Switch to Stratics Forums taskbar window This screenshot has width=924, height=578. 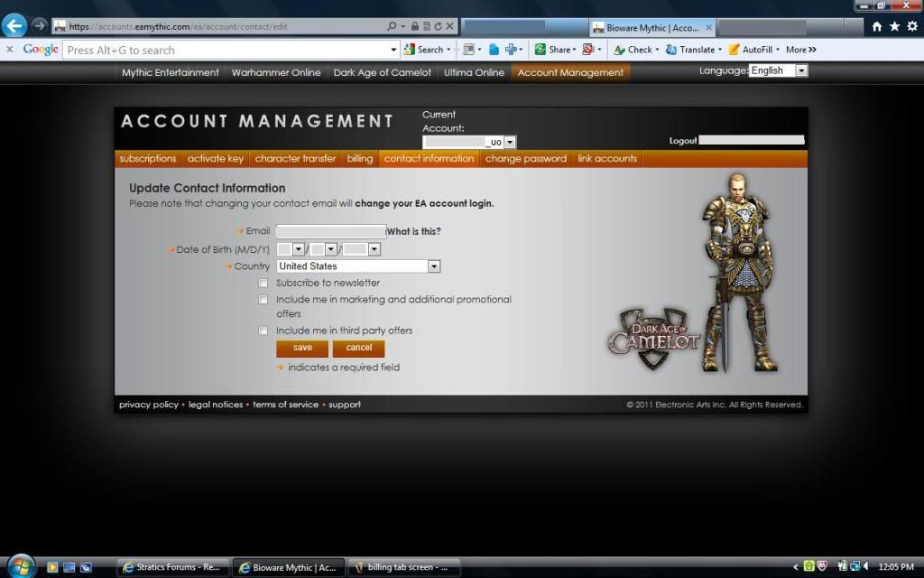171,567
